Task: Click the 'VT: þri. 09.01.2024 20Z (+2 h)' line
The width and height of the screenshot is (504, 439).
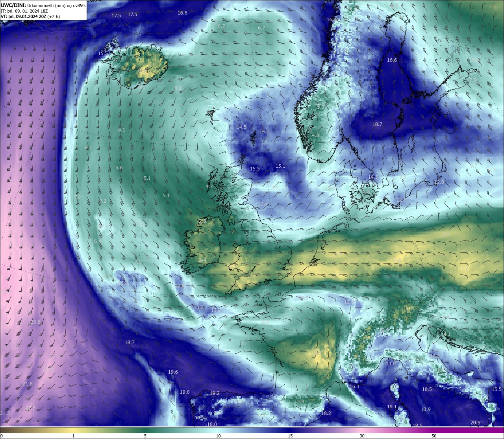Action: coord(30,17)
